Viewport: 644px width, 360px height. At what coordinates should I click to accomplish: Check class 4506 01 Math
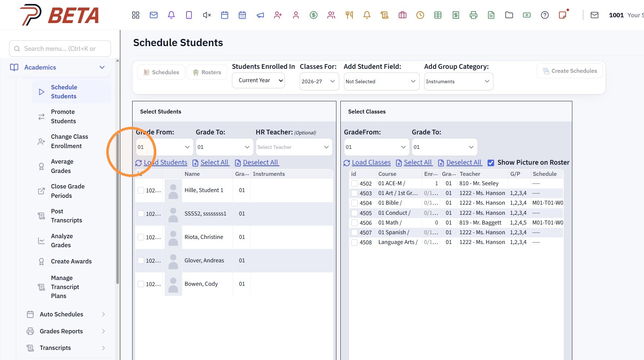(354, 223)
